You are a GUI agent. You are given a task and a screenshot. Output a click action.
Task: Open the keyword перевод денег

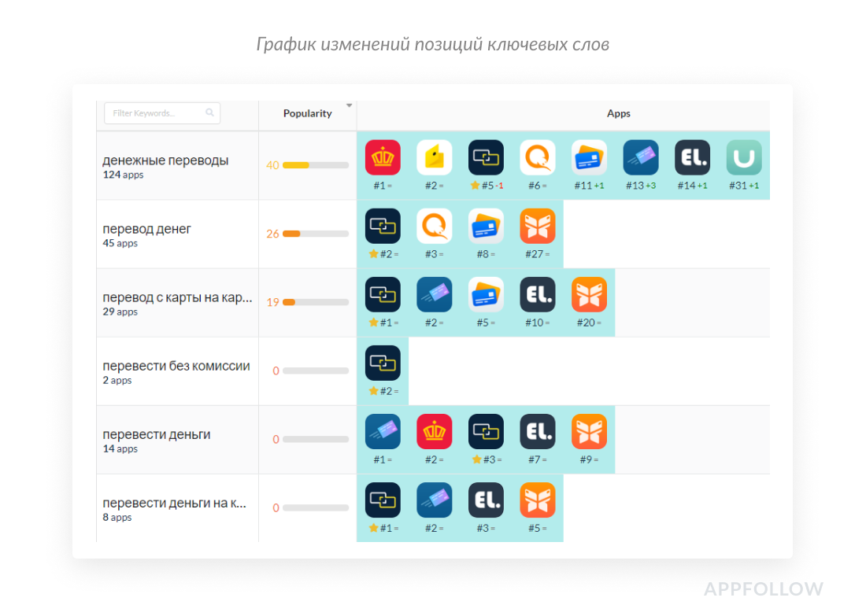click(x=147, y=229)
